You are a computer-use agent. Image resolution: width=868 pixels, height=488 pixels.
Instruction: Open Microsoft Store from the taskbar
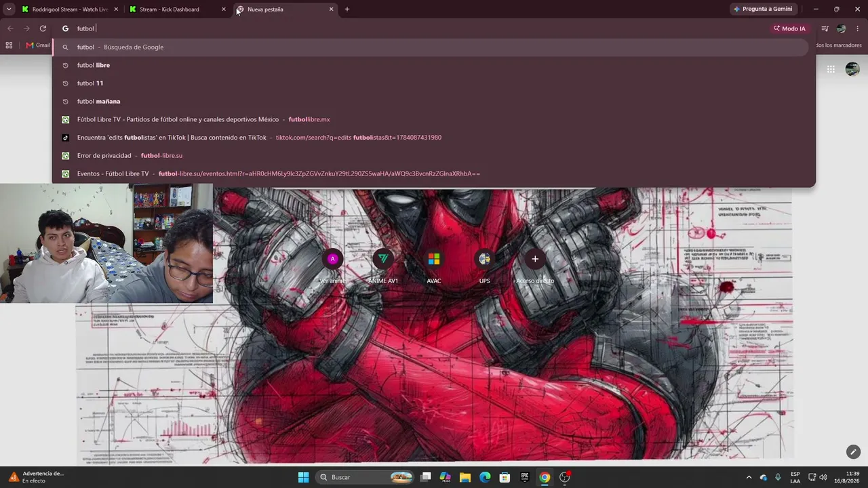click(x=505, y=477)
